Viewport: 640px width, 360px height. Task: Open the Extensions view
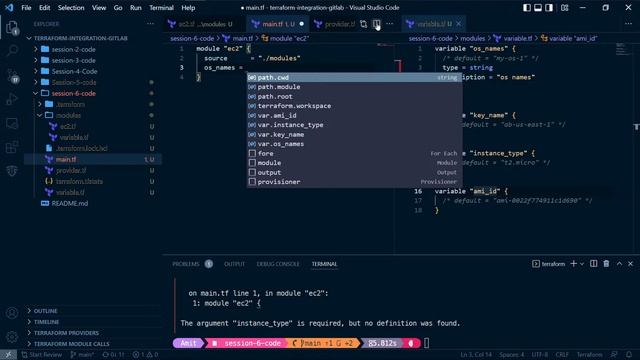(12, 147)
